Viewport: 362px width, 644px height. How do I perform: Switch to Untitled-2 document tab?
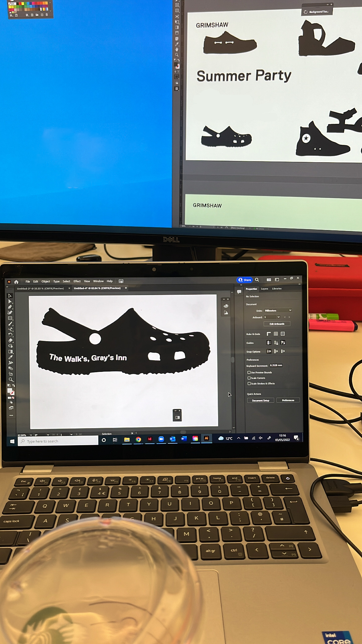click(41, 289)
